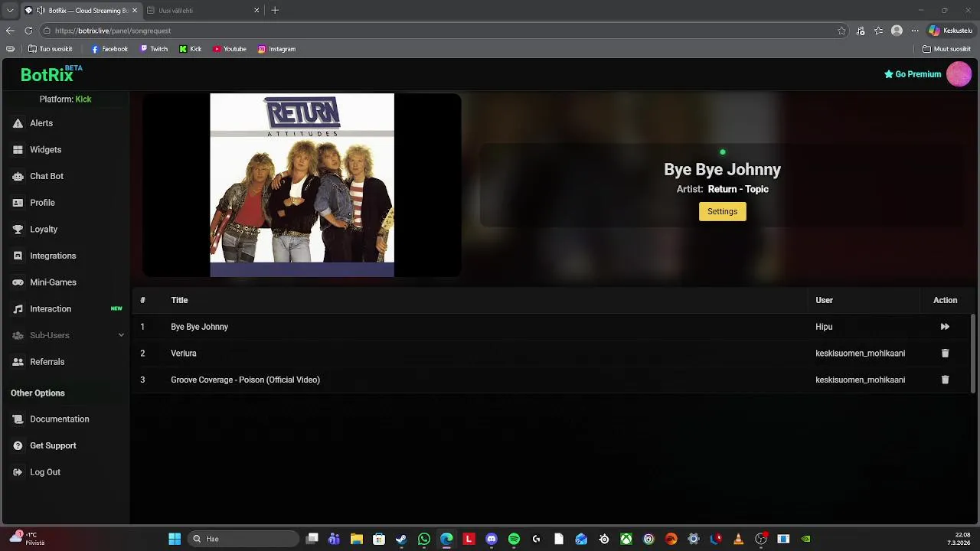This screenshot has height=551, width=980.
Task: Click the Verlura song title
Action: click(184, 354)
